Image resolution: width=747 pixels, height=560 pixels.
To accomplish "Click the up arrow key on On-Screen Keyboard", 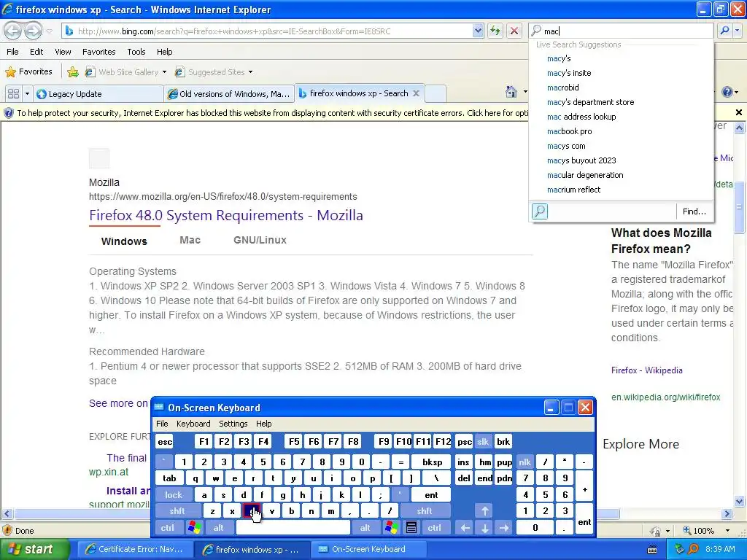I will [x=484, y=511].
